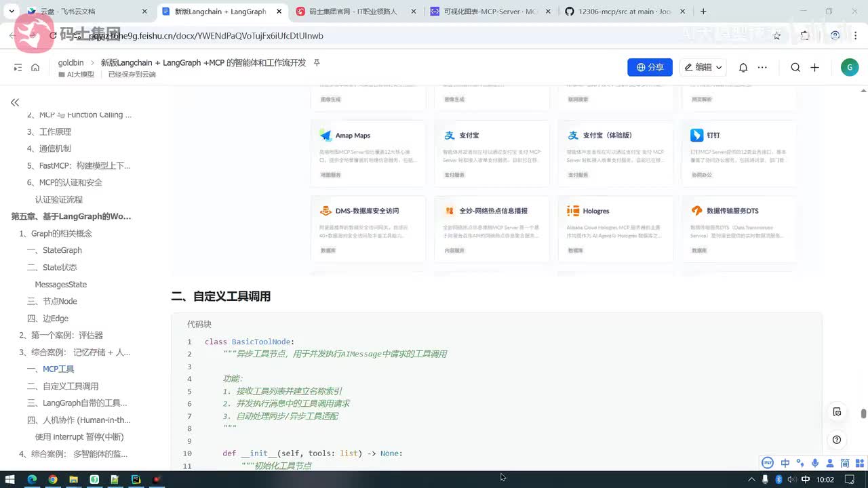
Task: Go to outline item 4、通信机制
Action: (49, 148)
